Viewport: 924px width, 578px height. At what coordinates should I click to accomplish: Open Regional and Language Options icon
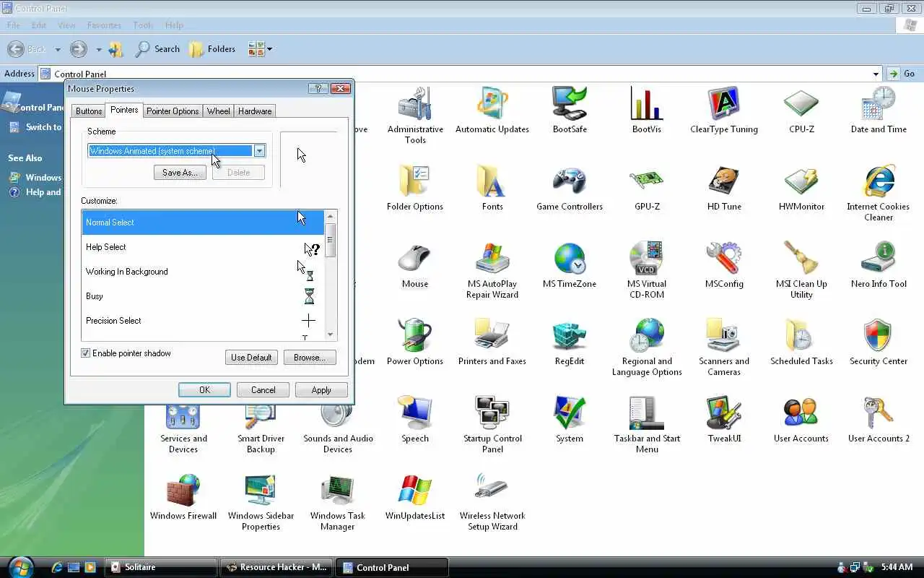click(x=647, y=337)
